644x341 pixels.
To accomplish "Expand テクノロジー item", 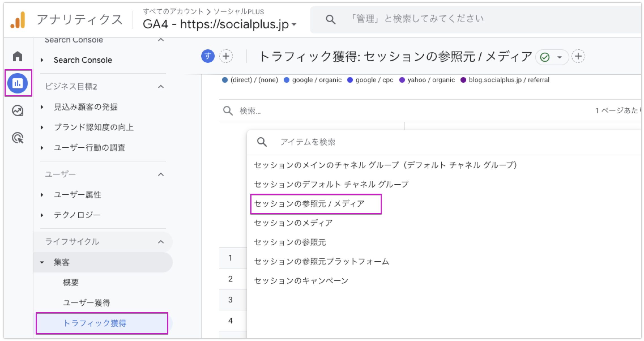I will click(x=42, y=215).
